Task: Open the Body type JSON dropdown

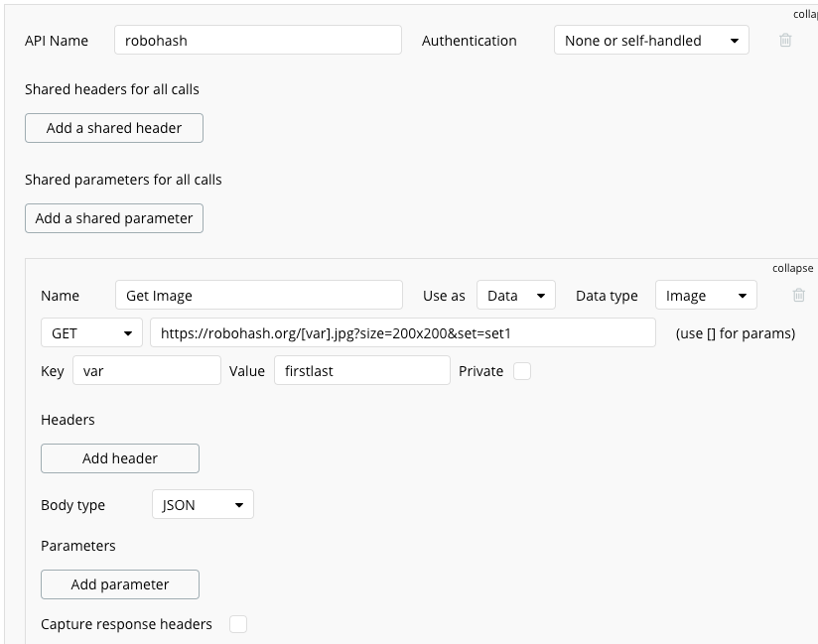Action: click(202, 504)
